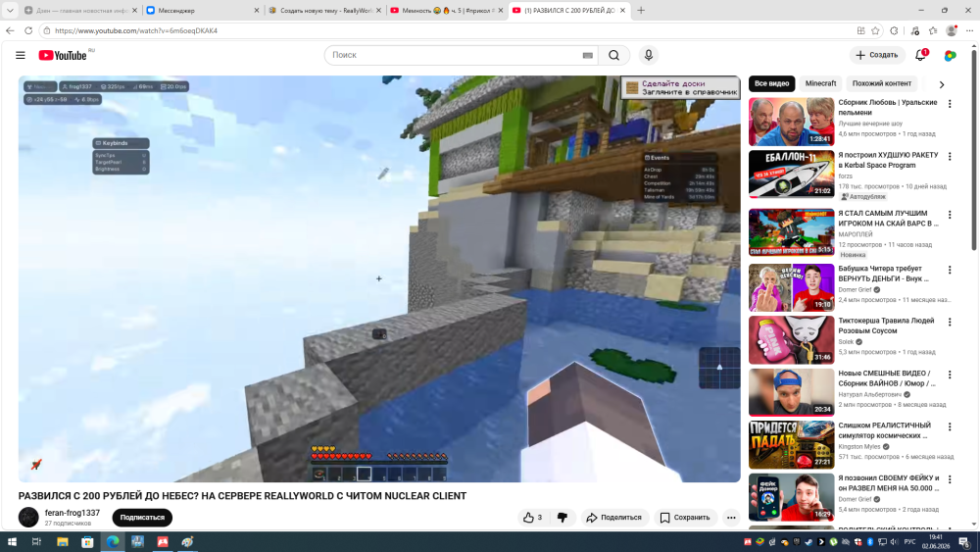Subscribe with the Подписаться button
Image resolution: width=980 pixels, height=552 pixels.
(x=142, y=517)
